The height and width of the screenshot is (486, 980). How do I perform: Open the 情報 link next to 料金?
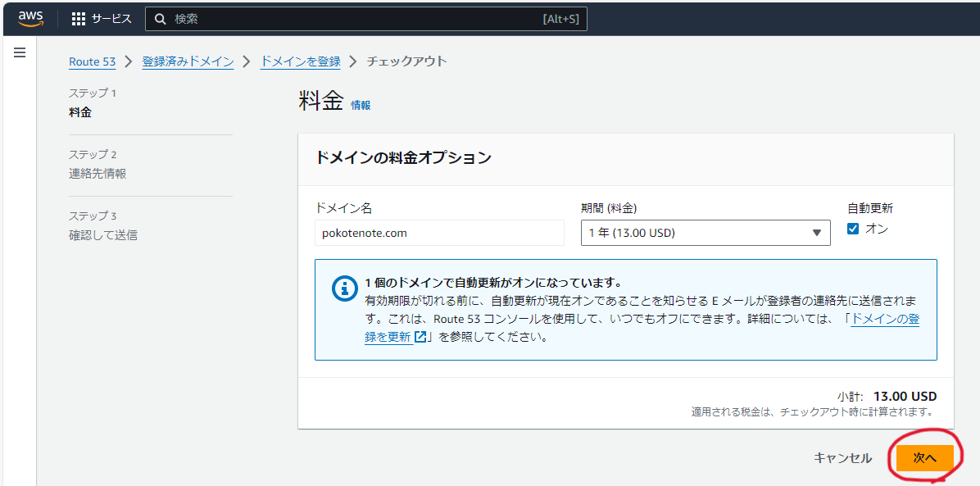361,106
